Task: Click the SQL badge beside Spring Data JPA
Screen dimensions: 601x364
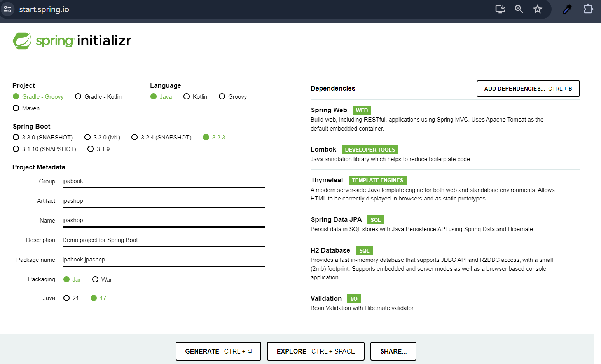Action: click(376, 220)
